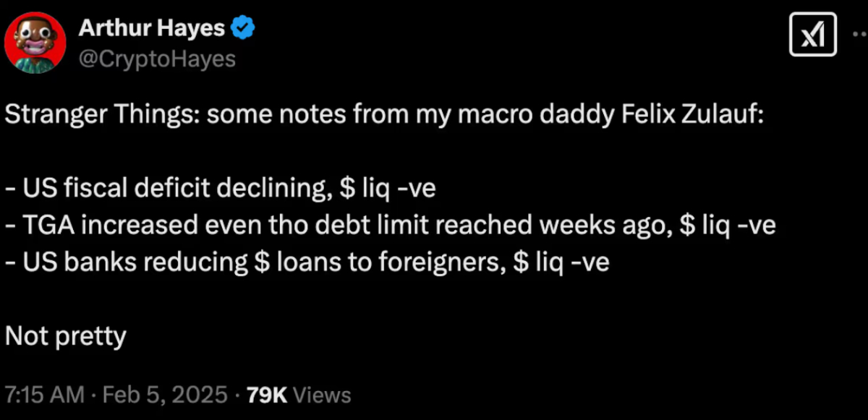The image size is (868, 420).
Task: Click the US fiscal deficit declining line
Action: click(221, 189)
